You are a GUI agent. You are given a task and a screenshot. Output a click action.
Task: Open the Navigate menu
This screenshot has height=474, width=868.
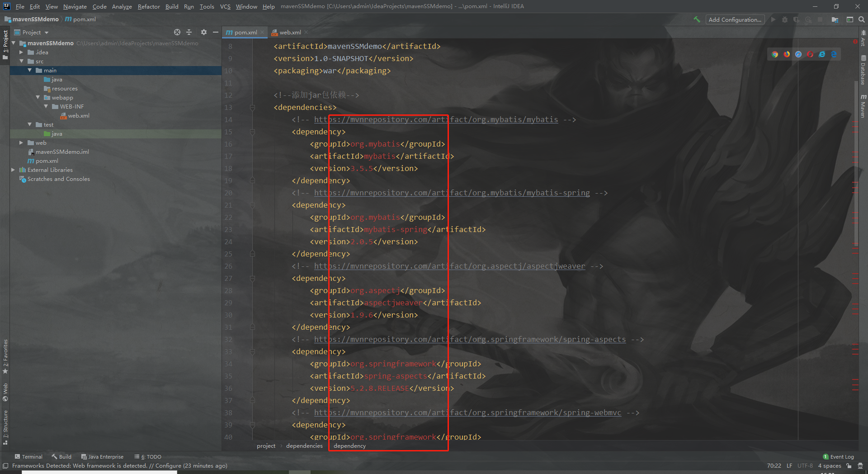tap(75, 6)
